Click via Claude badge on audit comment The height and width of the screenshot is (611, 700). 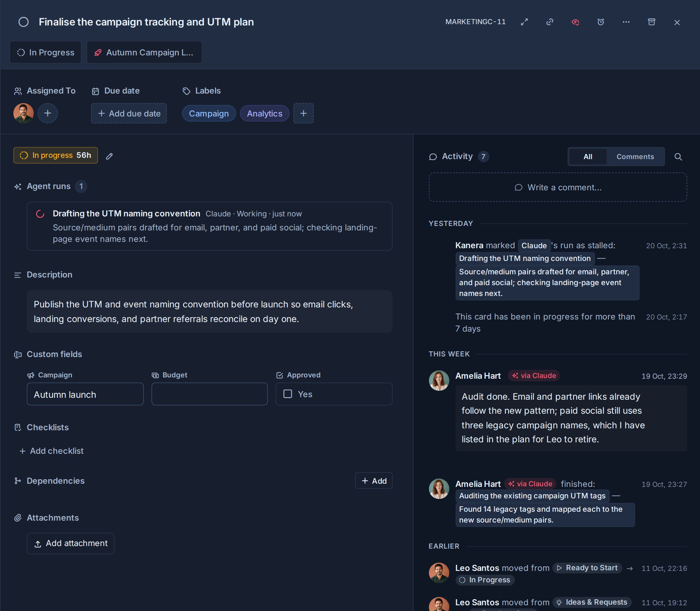[534, 376]
